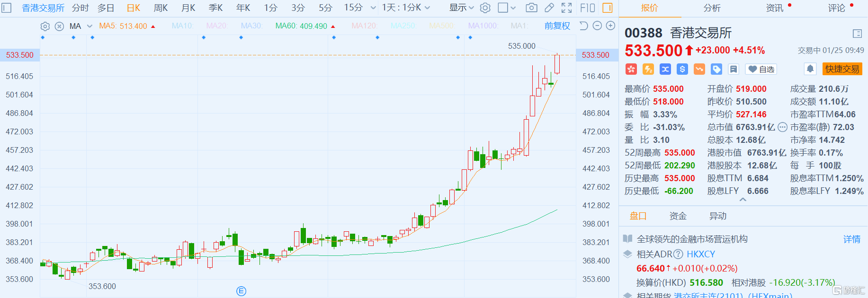Open the HKXCY related ADR link
This screenshot has height=298, width=868.
[x=701, y=254]
